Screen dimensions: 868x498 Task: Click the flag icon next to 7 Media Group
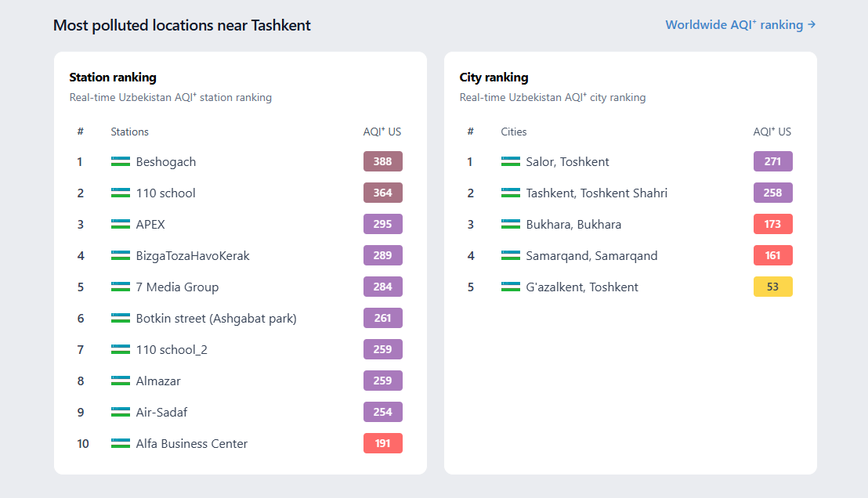120,287
